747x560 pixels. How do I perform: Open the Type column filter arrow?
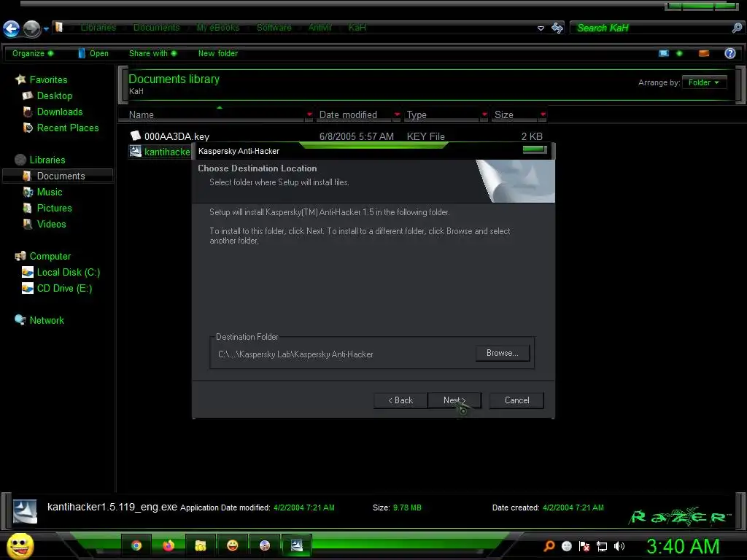click(484, 114)
